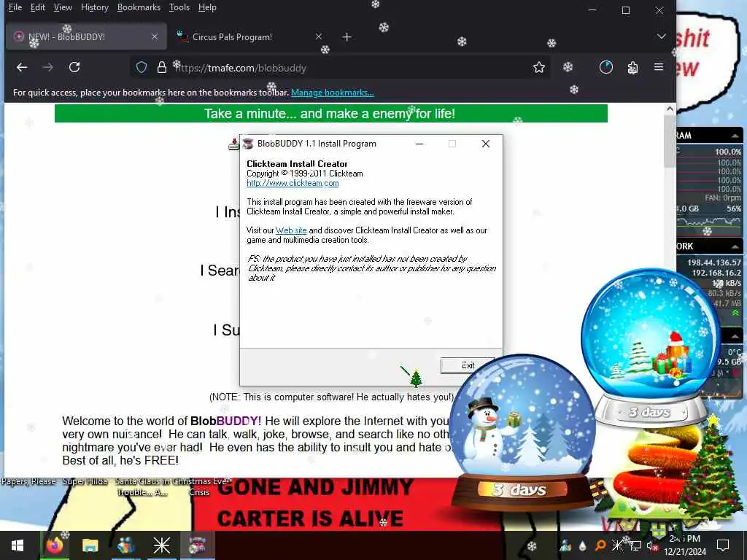Click the browser forward arrow
The image size is (747, 560).
(48, 68)
